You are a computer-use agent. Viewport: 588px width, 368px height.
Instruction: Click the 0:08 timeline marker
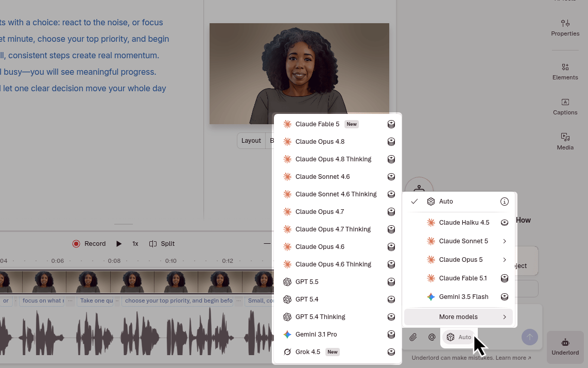click(x=114, y=261)
